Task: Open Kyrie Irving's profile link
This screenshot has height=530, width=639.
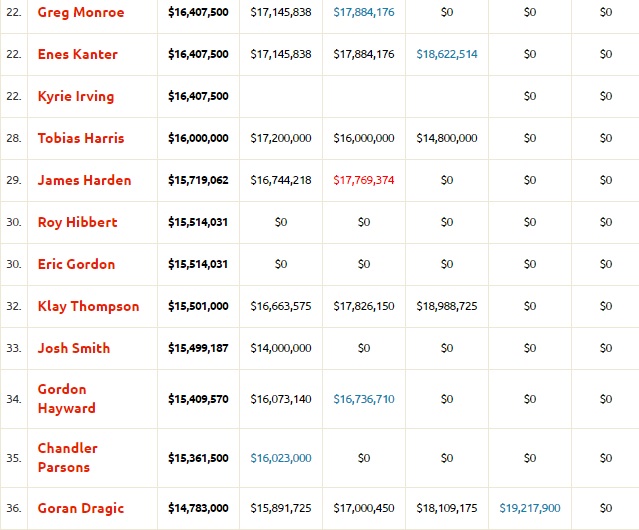Action: tap(76, 96)
